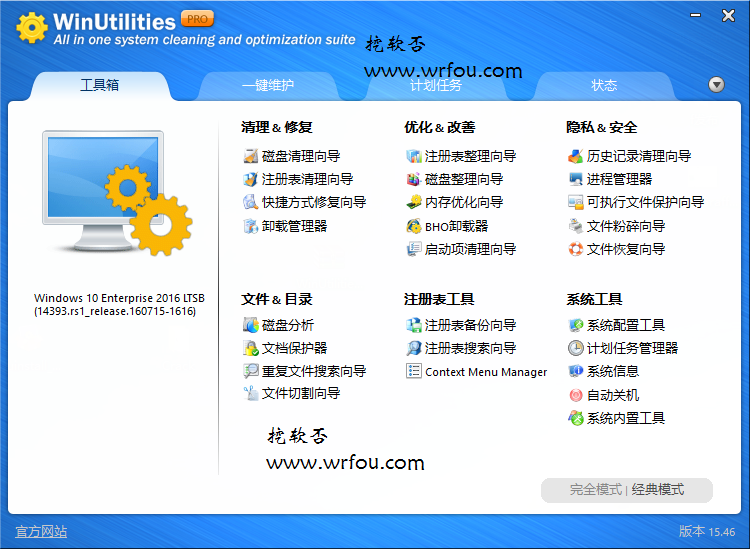This screenshot has height=549, width=750.
Task: Switch to the 工具箱 tab
Action: (99, 86)
